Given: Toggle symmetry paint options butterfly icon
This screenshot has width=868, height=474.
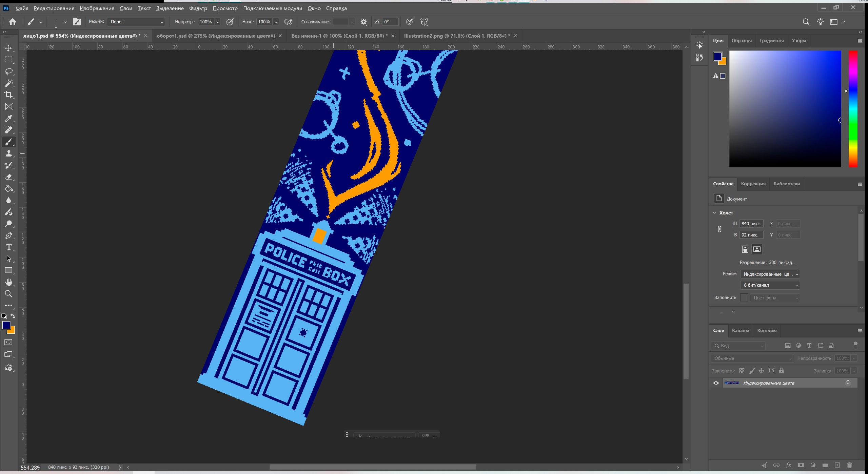Looking at the screenshot, I should (x=424, y=22).
